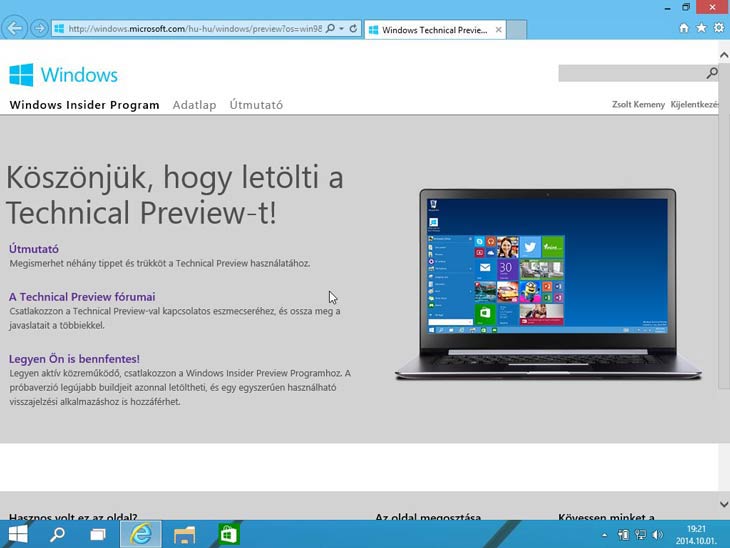
Task: Open a new blank tab
Action: click(516, 30)
